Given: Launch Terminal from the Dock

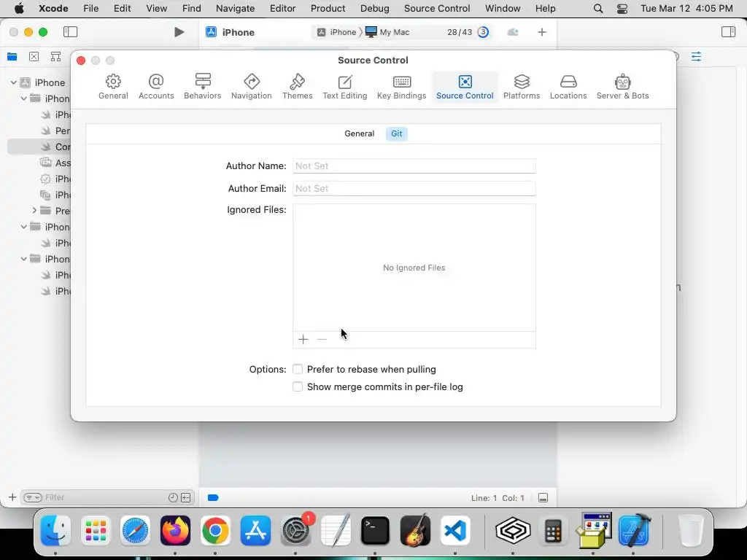Looking at the screenshot, I should (375, 531).
